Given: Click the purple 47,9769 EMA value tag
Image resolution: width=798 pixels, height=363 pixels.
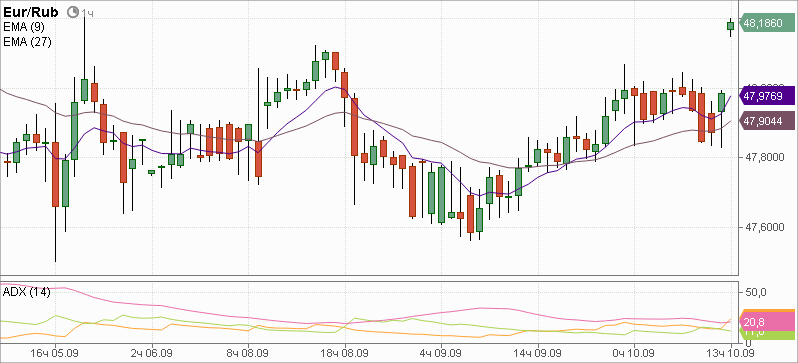Looking at the screenshot, I should click(x=766, y=96).
